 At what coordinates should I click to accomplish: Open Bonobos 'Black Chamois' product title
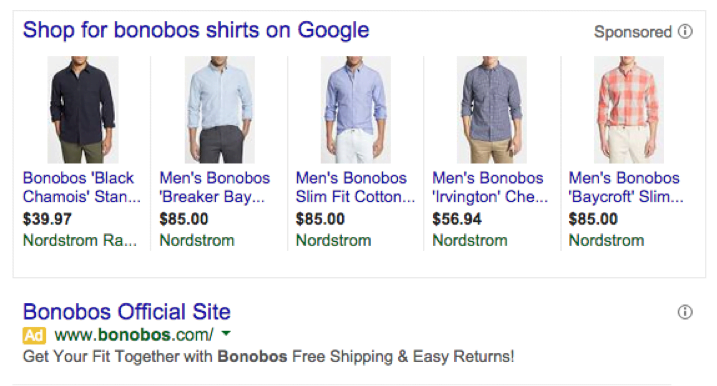(x=82, y=187)
